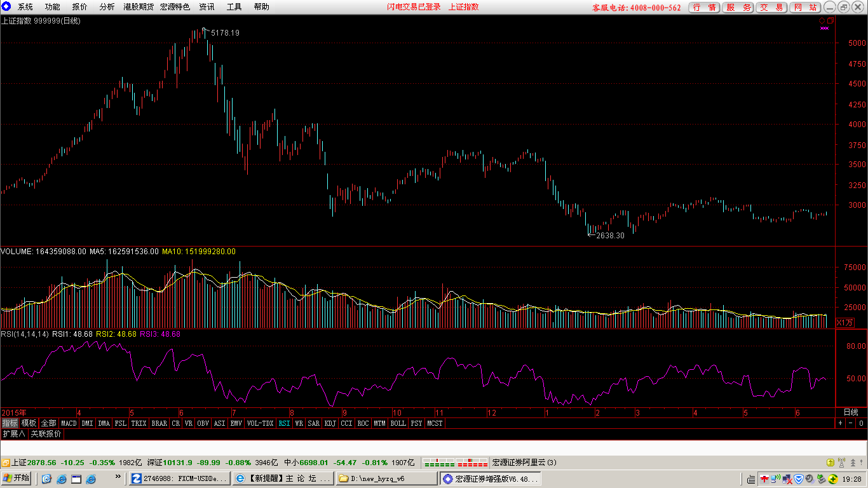Open the 关联报价 tab
This screenshot has height=488, width=868.
point(46,434)
